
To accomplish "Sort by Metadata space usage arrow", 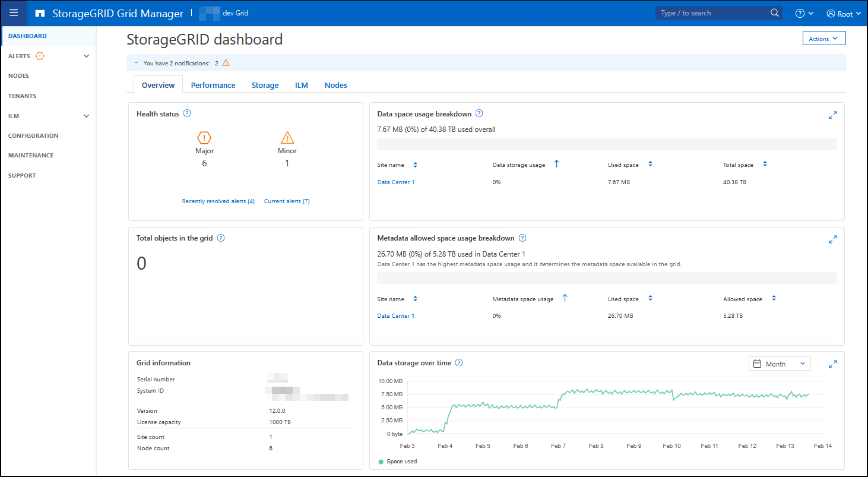I will (x=565, y=298).
